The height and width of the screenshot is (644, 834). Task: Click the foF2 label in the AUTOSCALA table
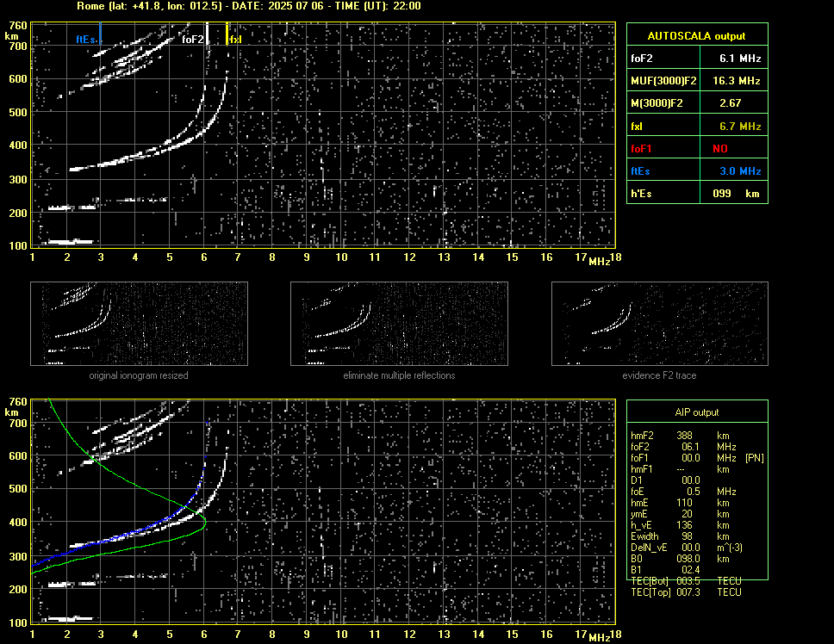point(642,59)
